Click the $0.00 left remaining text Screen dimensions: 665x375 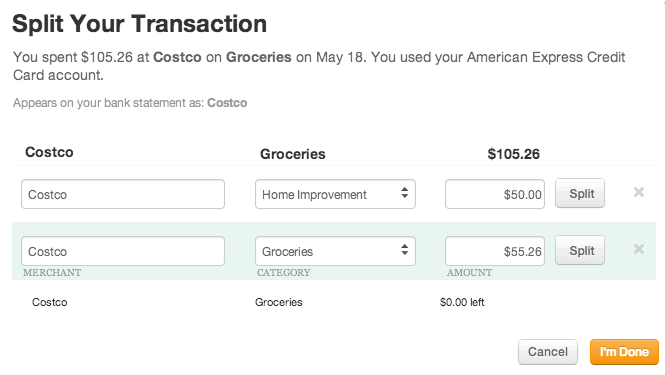pos(462,302)
